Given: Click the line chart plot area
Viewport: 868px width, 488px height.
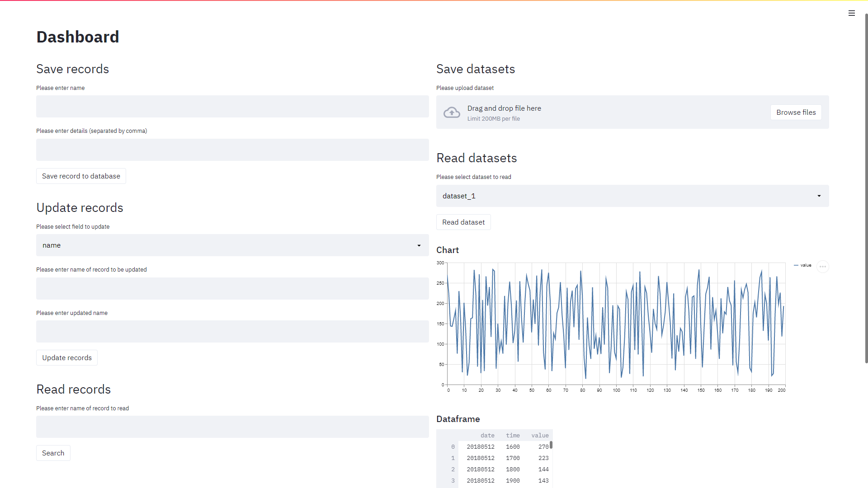Looking at the screenshot, I should (616, 324).
